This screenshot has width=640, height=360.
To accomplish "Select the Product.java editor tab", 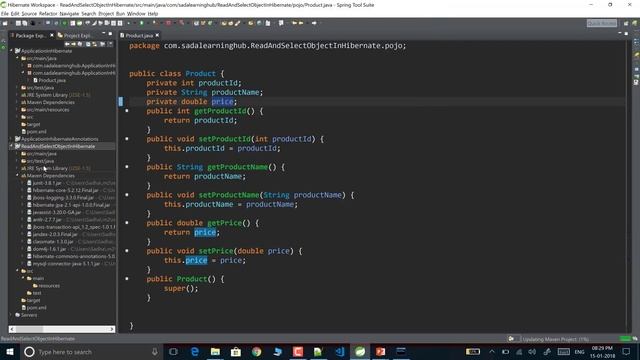I will tap(139, 36).
